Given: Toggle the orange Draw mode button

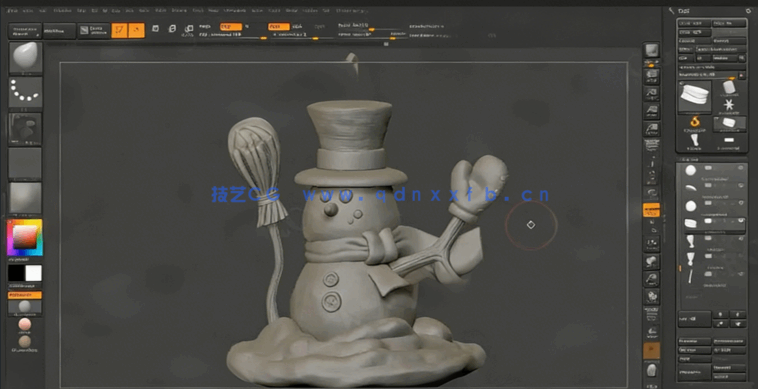Looking at the screenshot, I should tap(136, 30).
